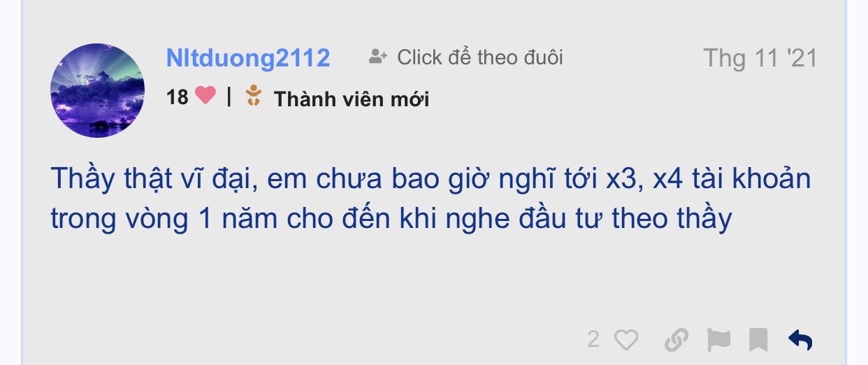The width and height of the screenshot is (868, 365).
Task: Open the "Thg 11 '21" post date link
Action: click(x=760, y=58)
